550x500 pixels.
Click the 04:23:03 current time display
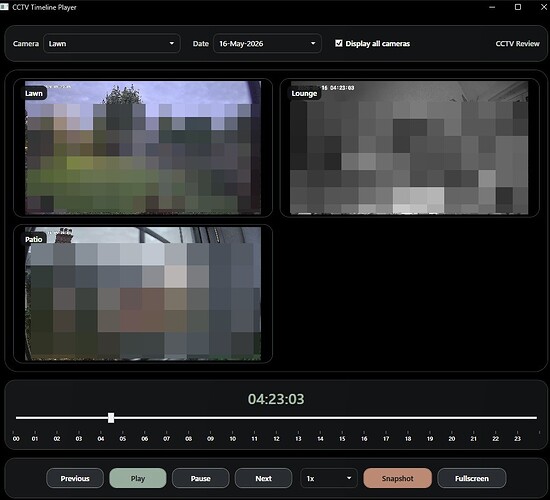[x=276, y=399]
